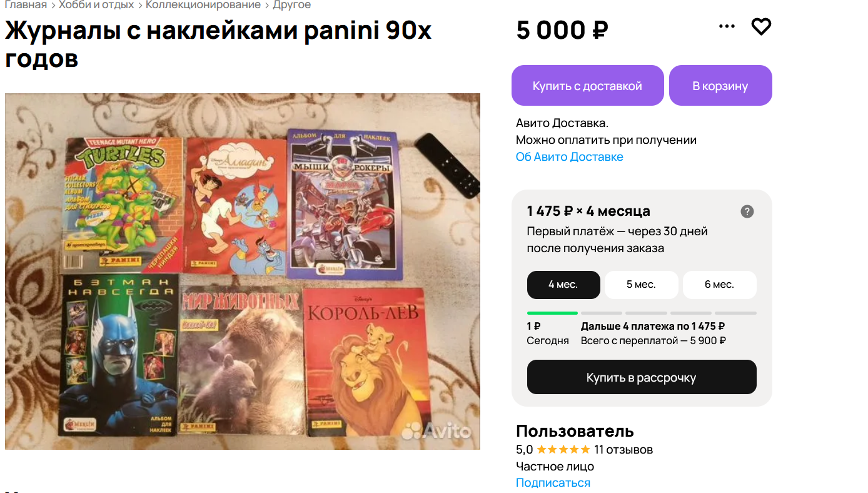
Task: Click the installment payment progress bar
Action: click(x=642, y=313)
